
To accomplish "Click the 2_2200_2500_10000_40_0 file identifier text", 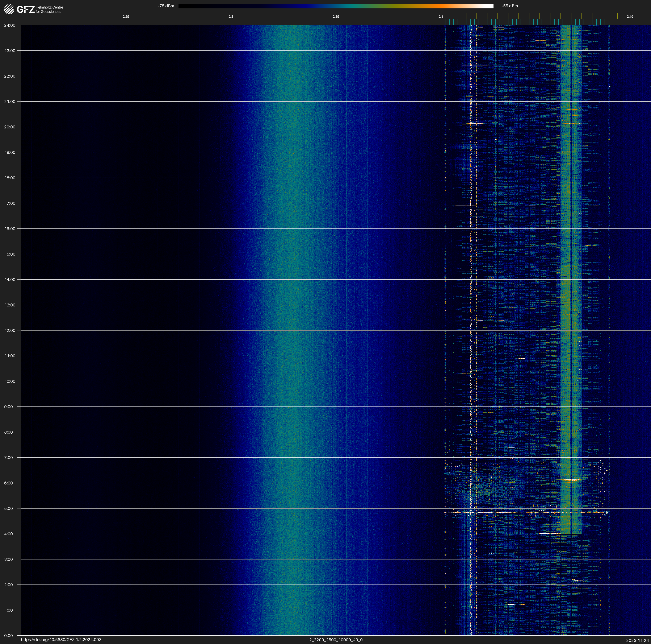I will point(336,640).
